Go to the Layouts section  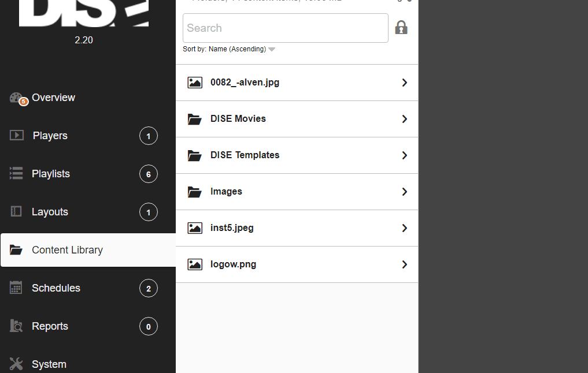point(88,212)
